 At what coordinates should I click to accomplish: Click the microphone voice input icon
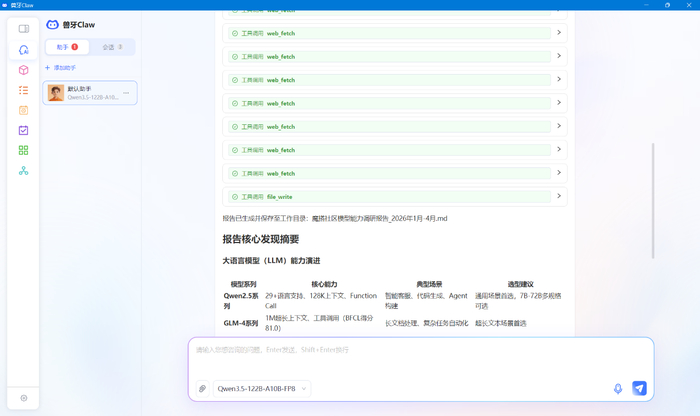coord(617,389)
